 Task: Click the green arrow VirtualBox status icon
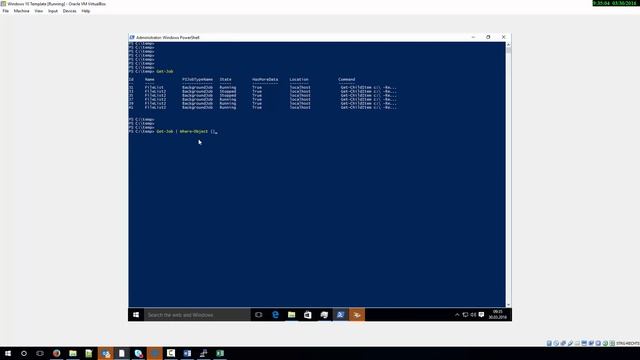point(605,343)
